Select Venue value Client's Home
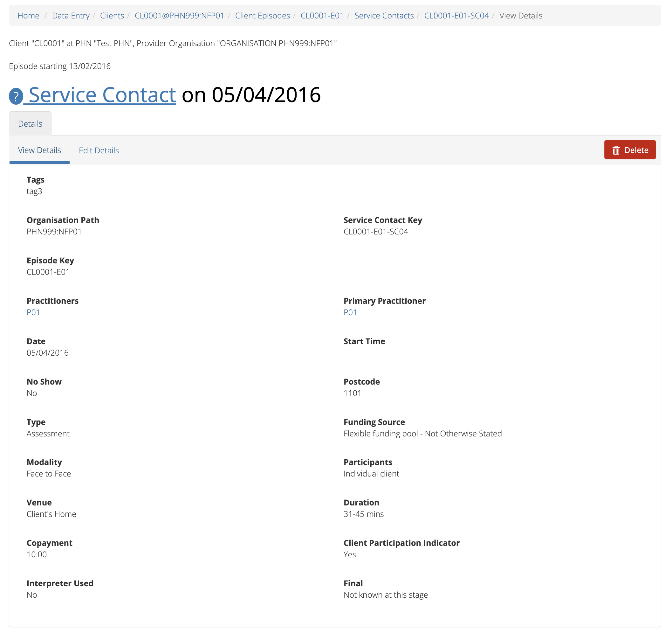The height and width of the screenshot is (633, 672). click(51, 514)
